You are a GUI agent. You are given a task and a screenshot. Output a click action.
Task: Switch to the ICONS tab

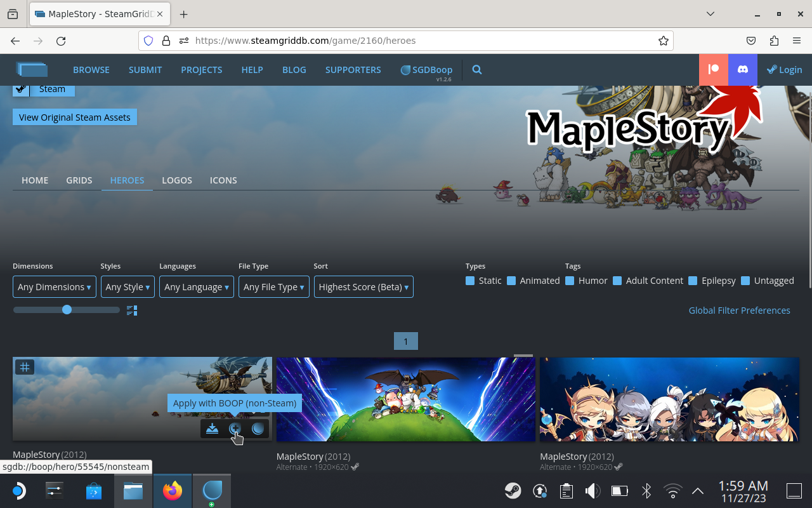(x=223, y=180)
